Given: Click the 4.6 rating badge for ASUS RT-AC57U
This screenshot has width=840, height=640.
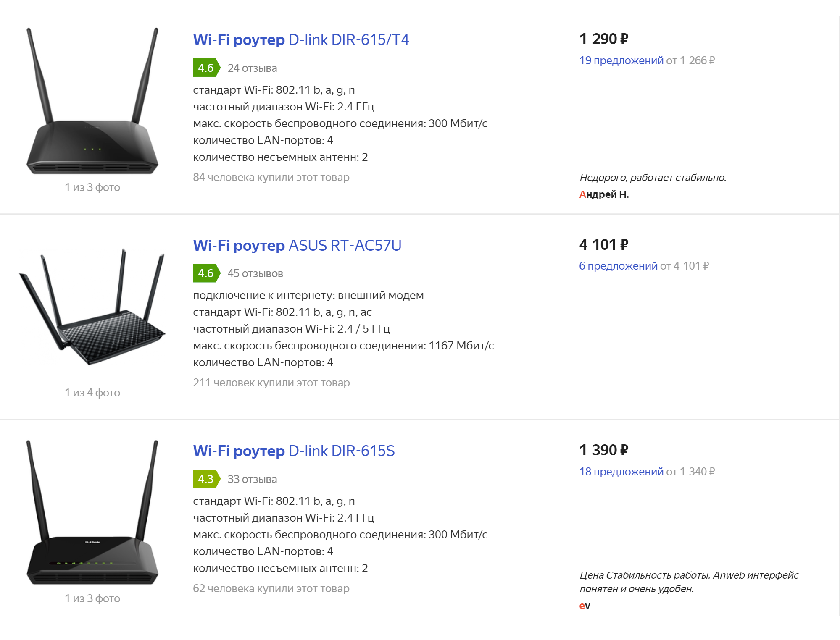Looking at the screenshot, I should [x=206, y=273].
